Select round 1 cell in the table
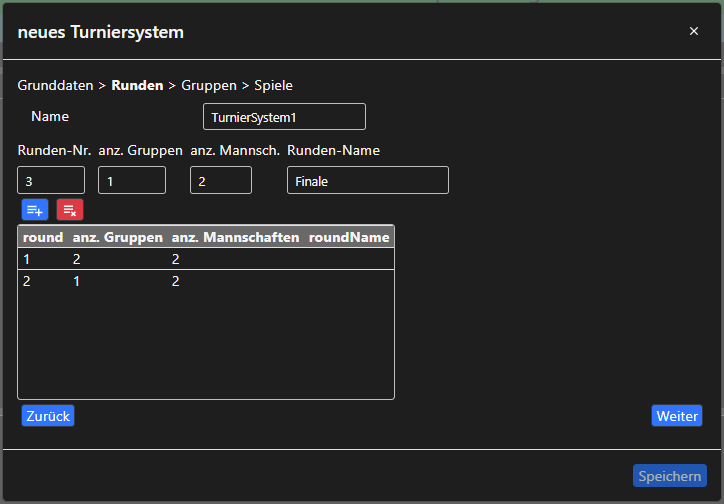 (27, 259)
